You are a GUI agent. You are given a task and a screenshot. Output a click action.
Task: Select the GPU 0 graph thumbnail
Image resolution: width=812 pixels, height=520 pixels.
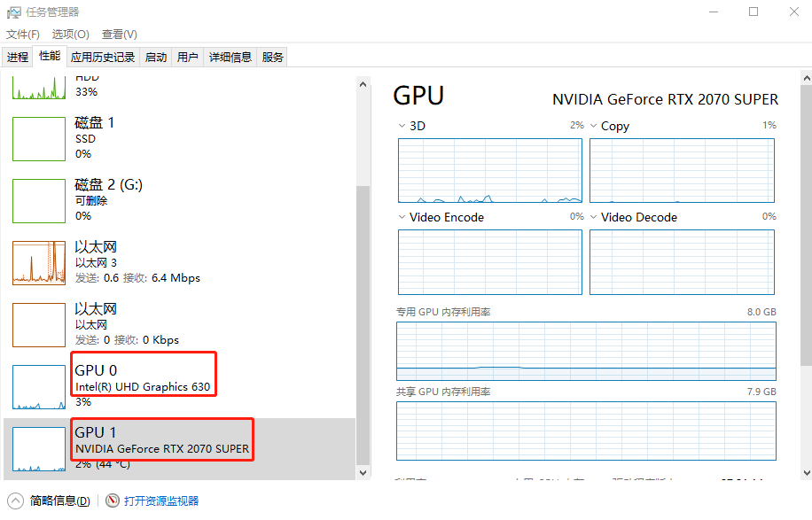[x=39, y=387]
